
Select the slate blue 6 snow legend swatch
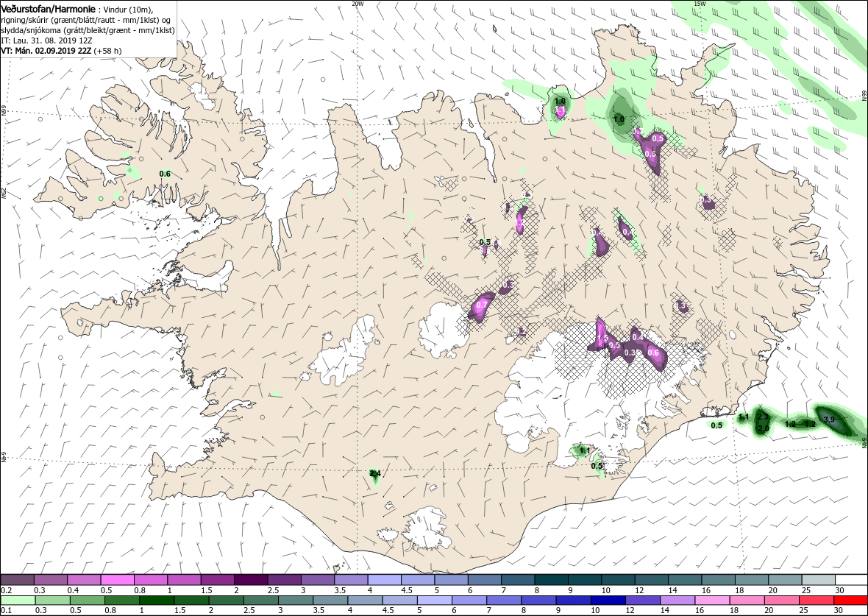coord(484,579)
